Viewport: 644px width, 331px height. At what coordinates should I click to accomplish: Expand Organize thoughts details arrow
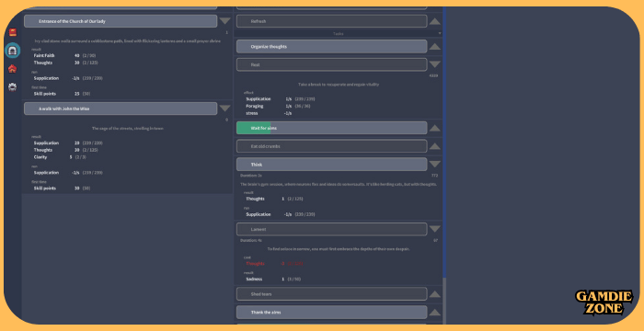coord(435,46)
